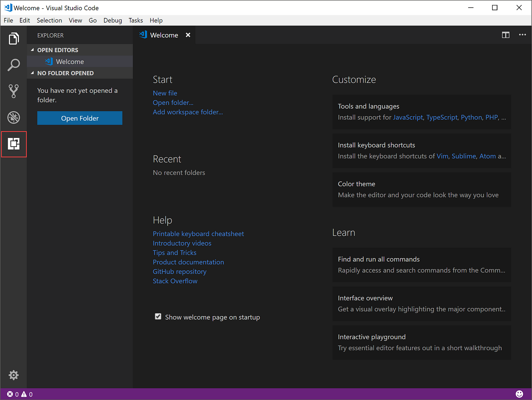Click the JavaScript language link

click(408, 117)
